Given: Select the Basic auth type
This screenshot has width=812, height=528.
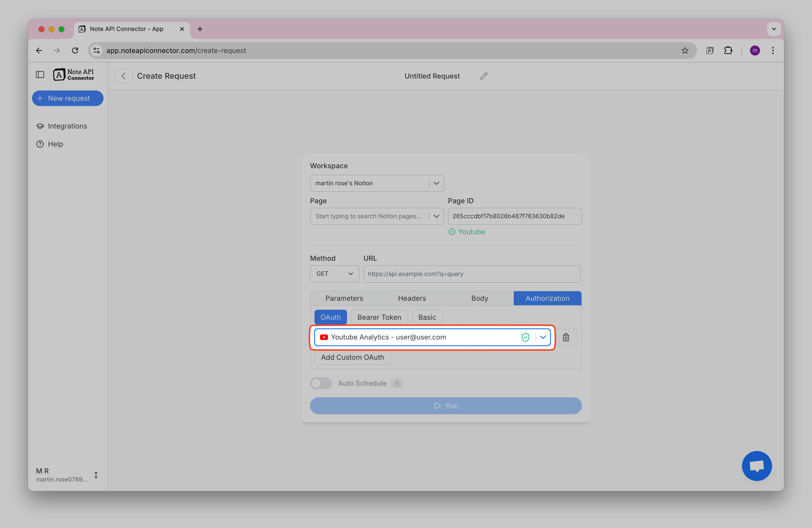Looking at the screenshot, I should click(427, 317).
